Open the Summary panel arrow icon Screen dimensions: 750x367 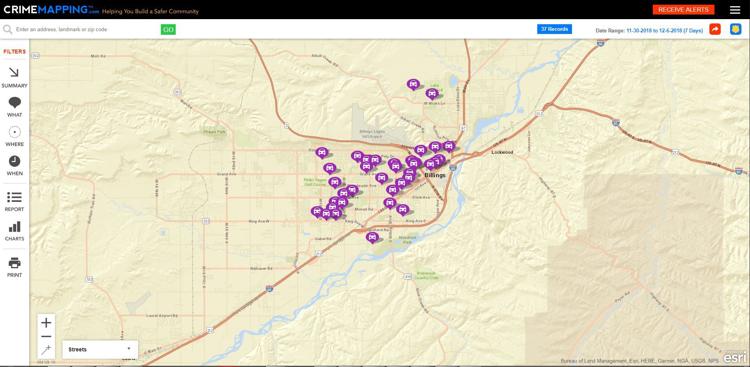click(x=14, y=73)
